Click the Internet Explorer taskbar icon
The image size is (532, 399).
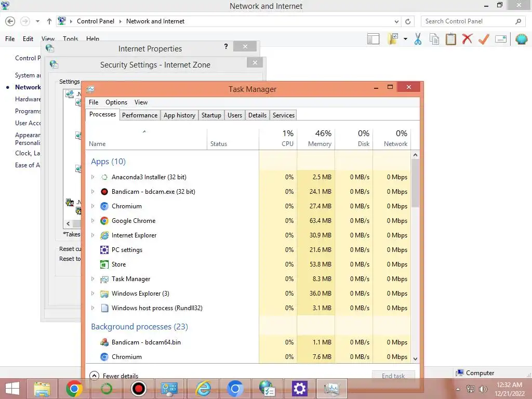(203, 389)
